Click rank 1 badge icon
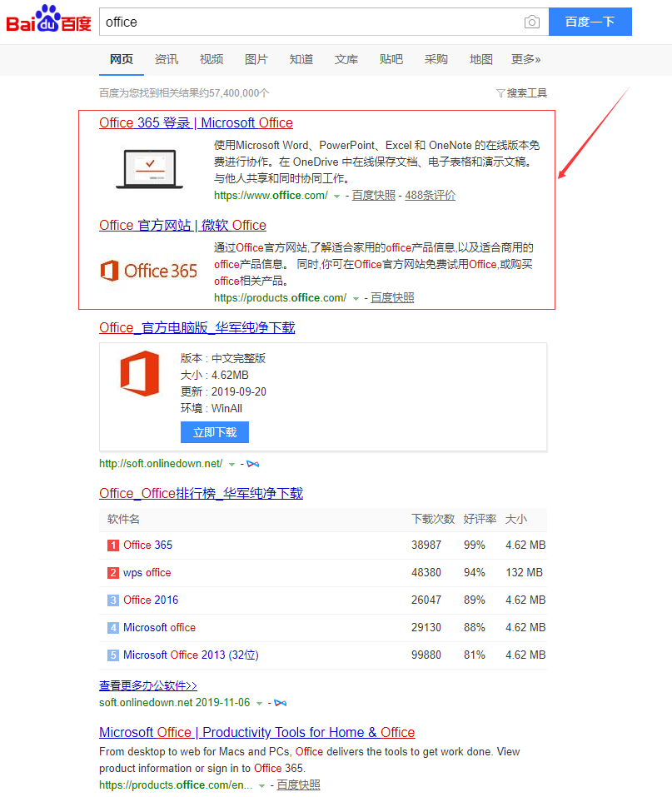Viewport: 672px width, 797px height. click(113, 545)
